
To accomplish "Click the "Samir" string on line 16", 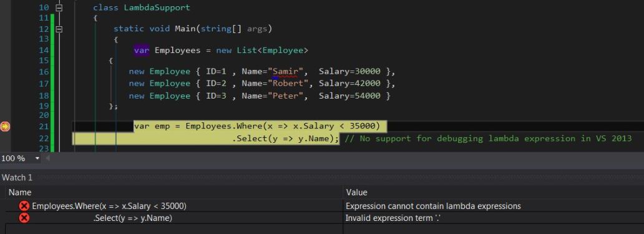I will click(x=285, y=72).
